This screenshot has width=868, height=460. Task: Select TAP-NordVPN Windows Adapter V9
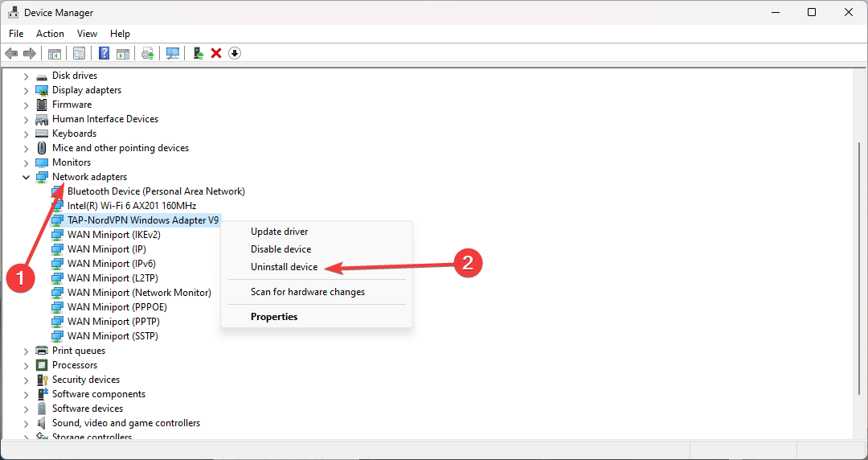(x=143, y=220)
